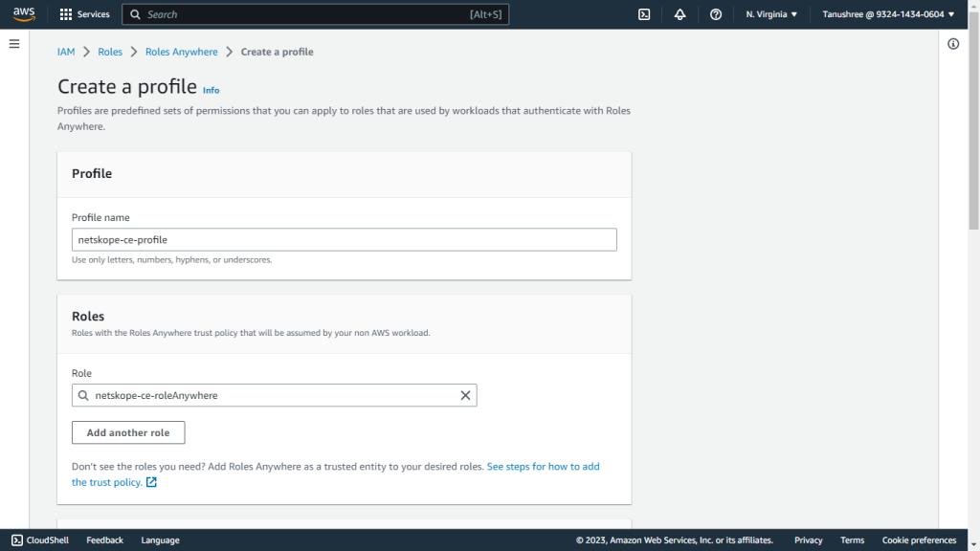This screenshot has height=551, width=980.
Task: Open the help question mark menu
Action: pos(716,14)
